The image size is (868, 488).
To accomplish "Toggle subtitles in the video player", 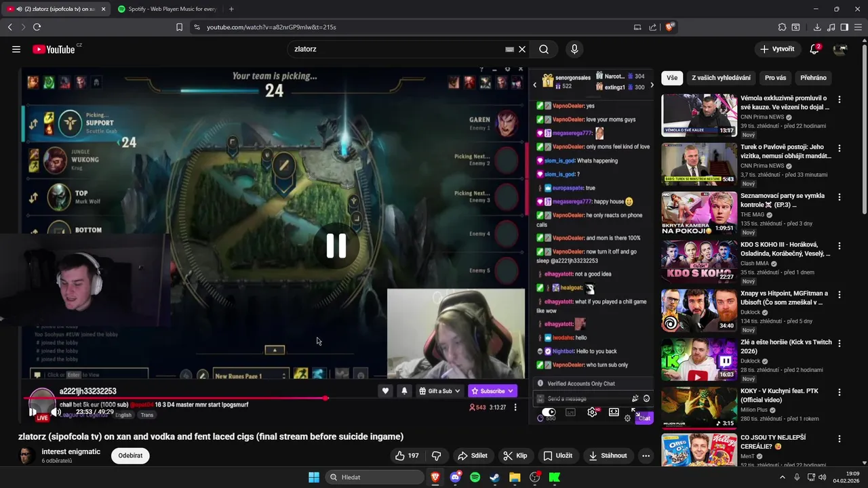I will [570, 411].
